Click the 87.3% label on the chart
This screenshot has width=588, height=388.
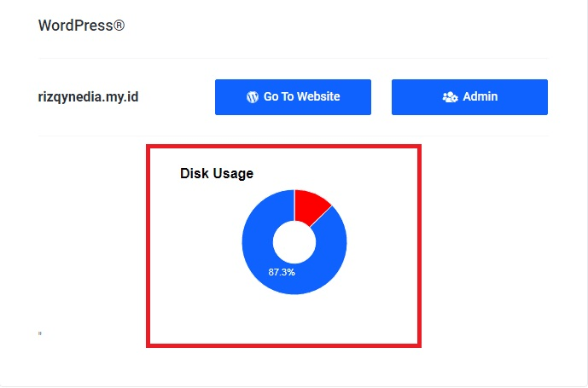(x=282, y=272)
